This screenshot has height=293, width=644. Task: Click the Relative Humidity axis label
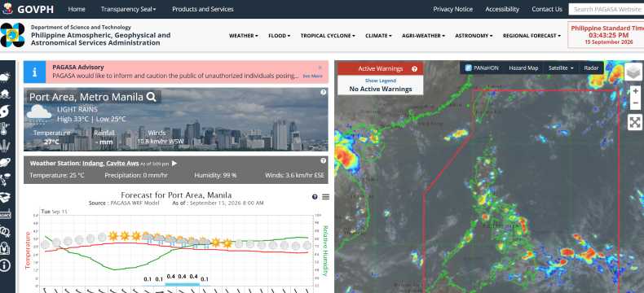point(325,251)
